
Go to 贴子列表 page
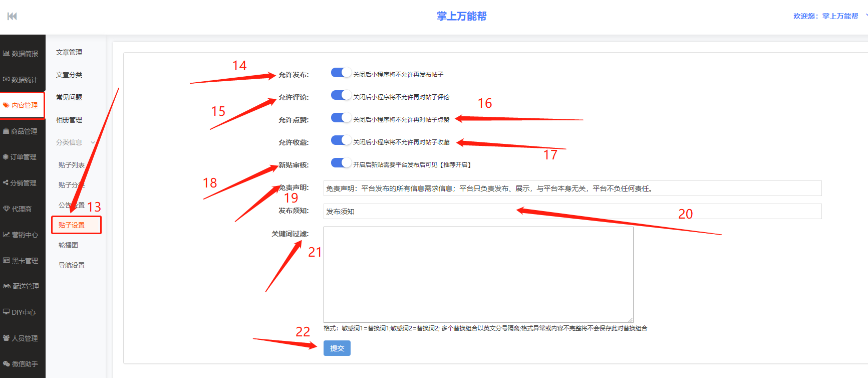[71, 165]
